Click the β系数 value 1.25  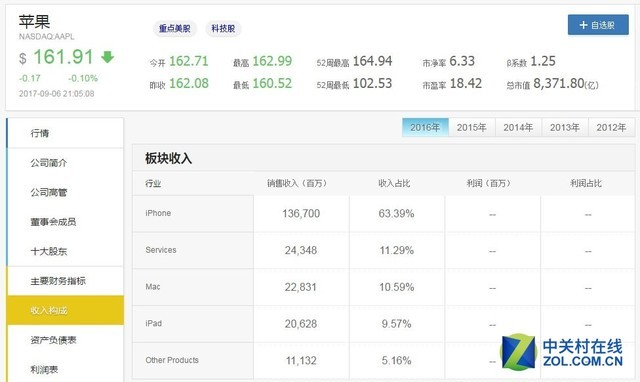pos(543,61)
